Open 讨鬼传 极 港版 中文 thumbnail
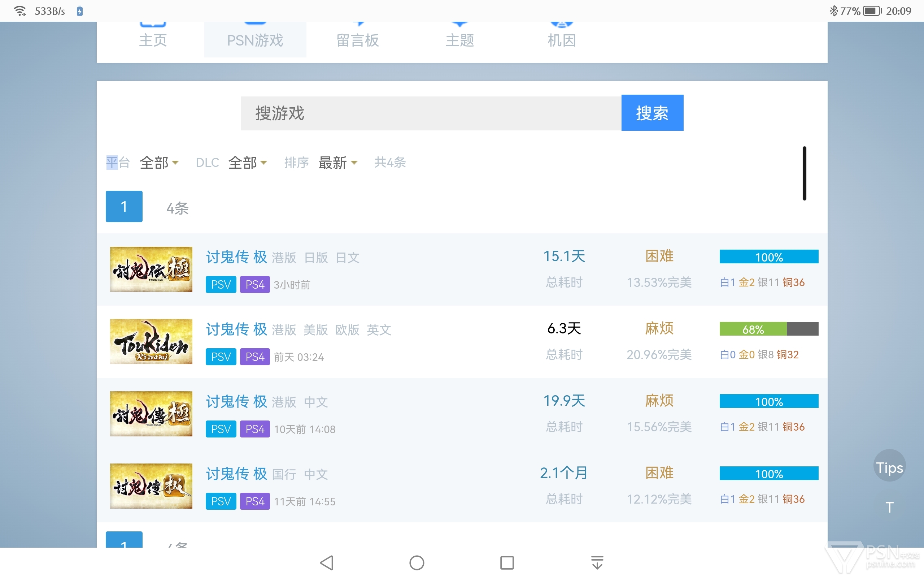 [151, 414]
